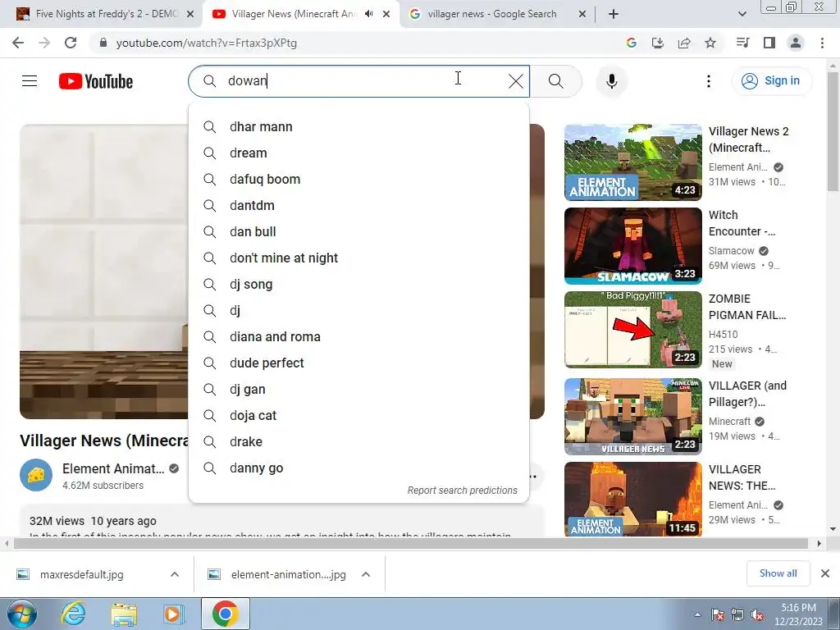Image resolution: width=840 pixels, height=630 pixels.
Task: Expand maxresdefault.jpg download options chevron
Action: coord(175,574)
